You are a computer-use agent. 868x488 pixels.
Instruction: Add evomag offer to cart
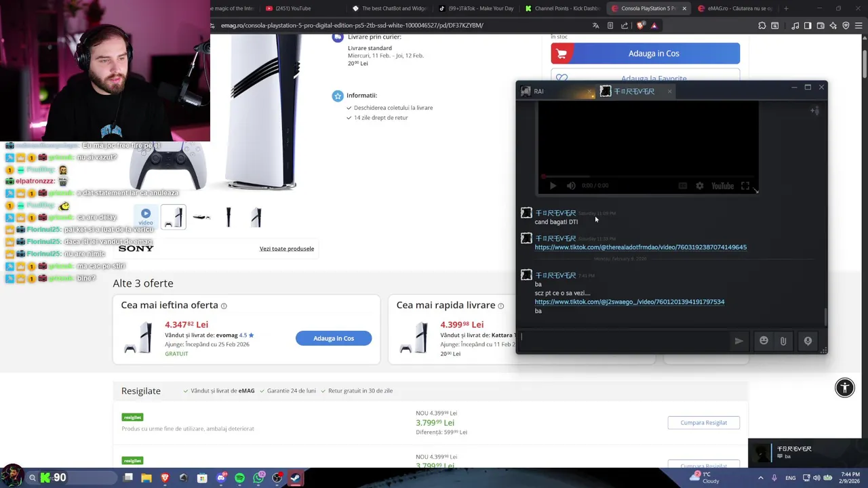pos(334,338)
